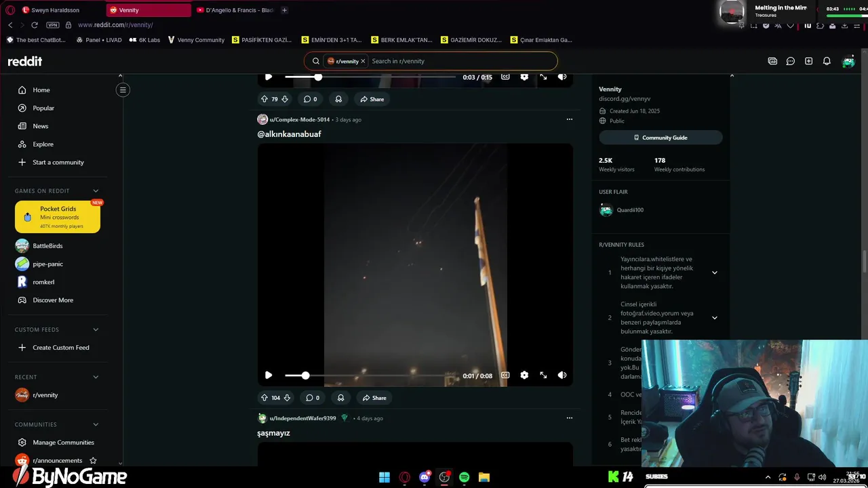Open Explore in the sidebar
Screen dimensions: 868x488
(43, 144)
